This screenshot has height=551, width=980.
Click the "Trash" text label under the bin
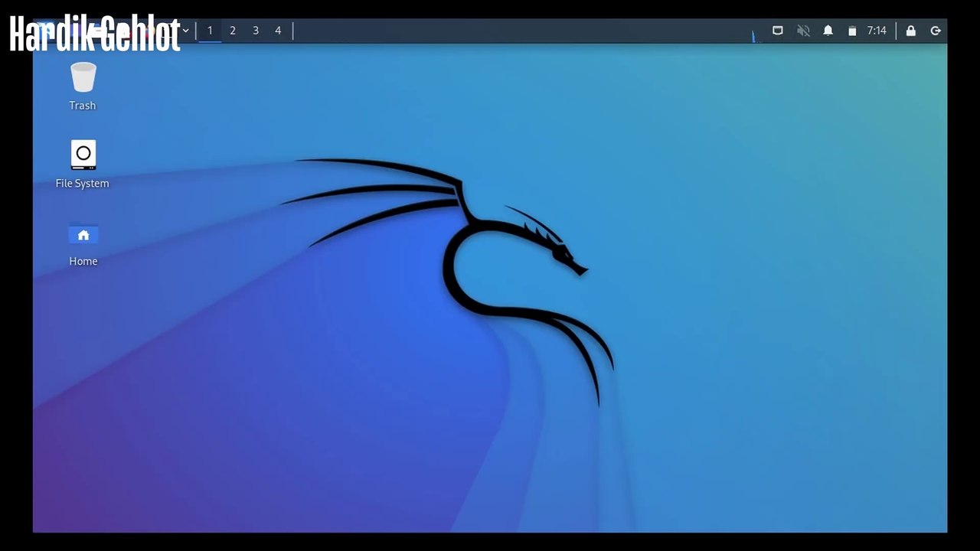coord(83,106)
